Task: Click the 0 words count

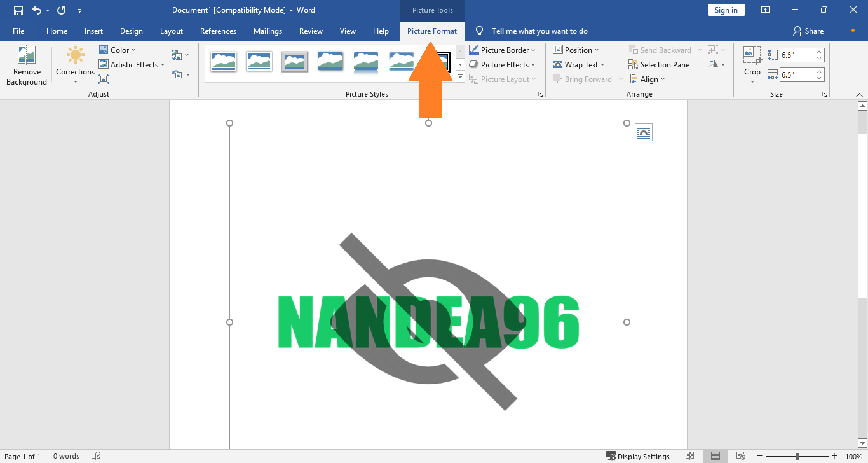Action: (66, 456)
